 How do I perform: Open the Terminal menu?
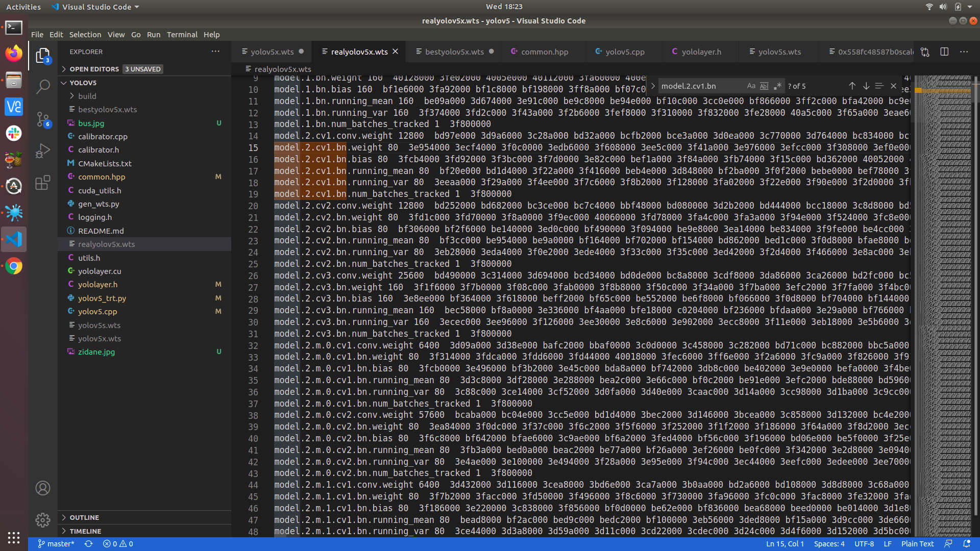(182, 34)
